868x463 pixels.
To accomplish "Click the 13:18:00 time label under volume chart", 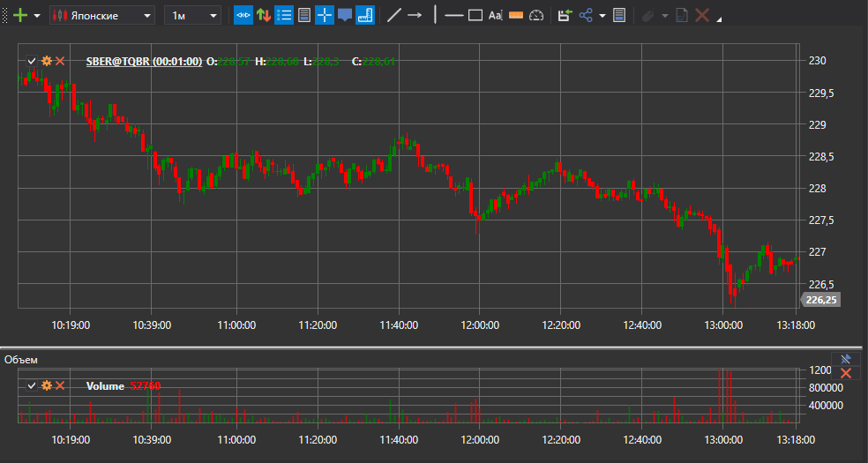I will (795, 440).
